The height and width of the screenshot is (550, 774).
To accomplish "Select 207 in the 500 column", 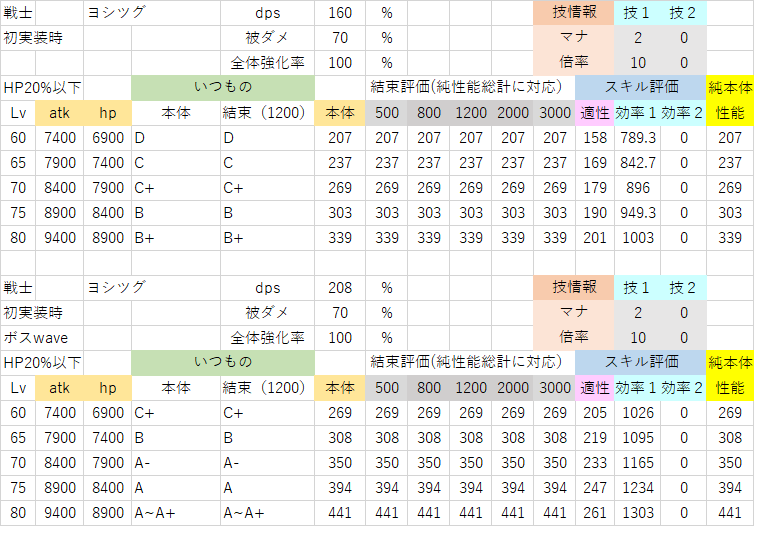I will tap(387, 138).
